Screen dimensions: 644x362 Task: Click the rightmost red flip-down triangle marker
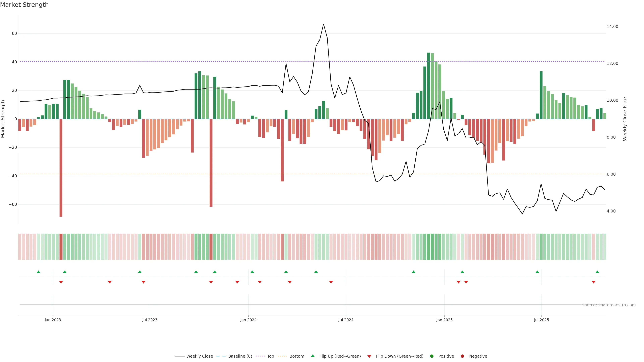point(594,282)
